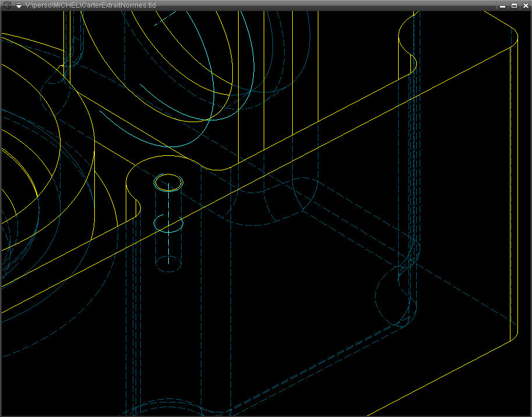Close the CarterExtraitNormes document window
This screenshot has height=417, width=532.
[525, 5]
